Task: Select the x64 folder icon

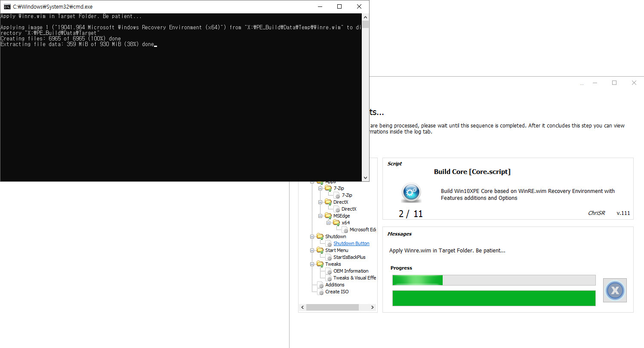Action: tap(336, 223)
